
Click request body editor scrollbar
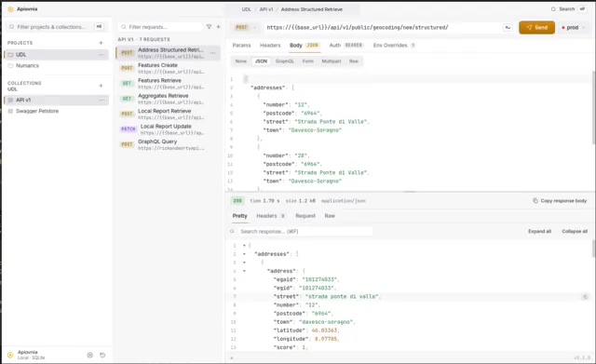(x=593, y=108)
